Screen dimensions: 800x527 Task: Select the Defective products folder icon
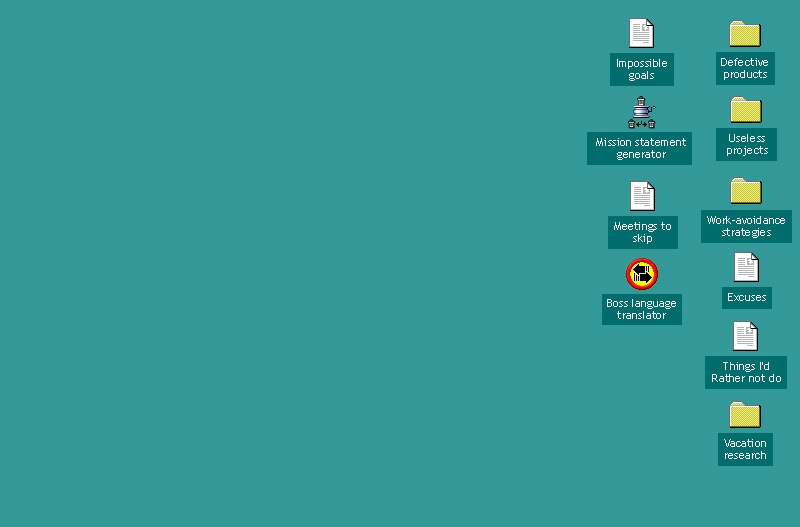pos(745,34)
